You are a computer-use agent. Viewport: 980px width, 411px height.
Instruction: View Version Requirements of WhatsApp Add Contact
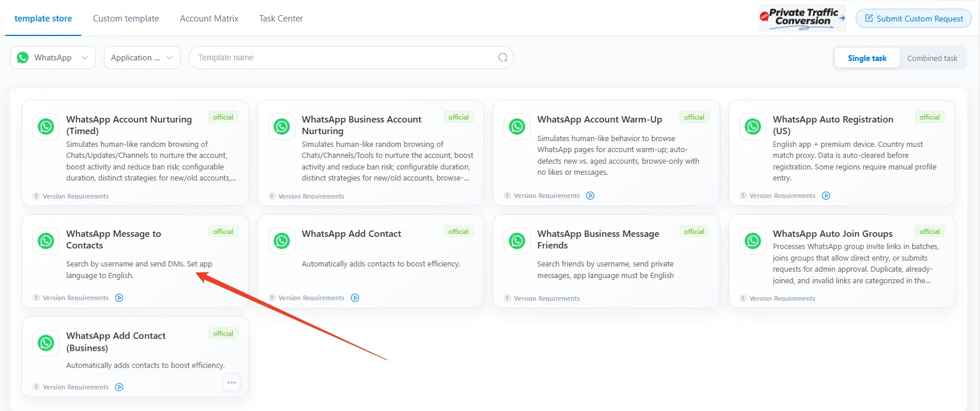coord(311,298)
